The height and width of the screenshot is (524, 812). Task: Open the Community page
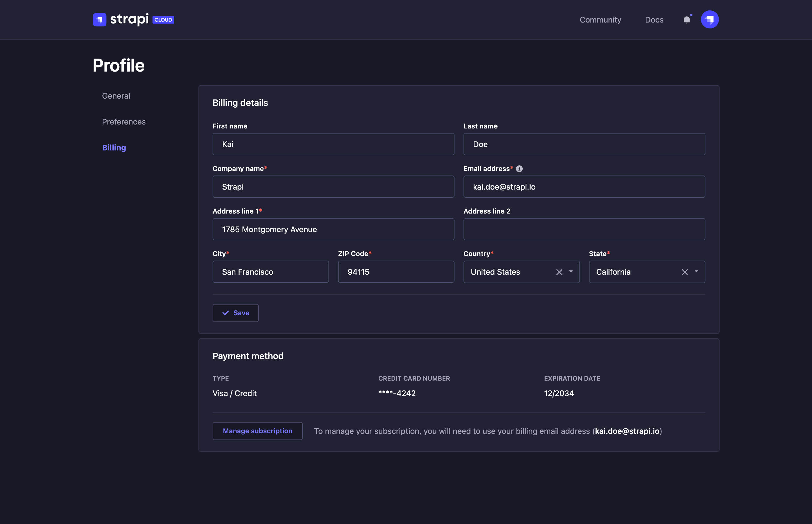point(600,20)
